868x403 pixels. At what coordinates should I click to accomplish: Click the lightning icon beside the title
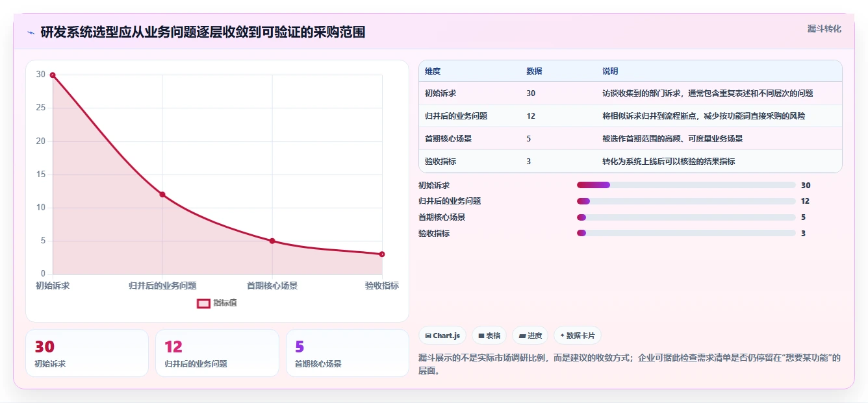[x=31, y=32]
